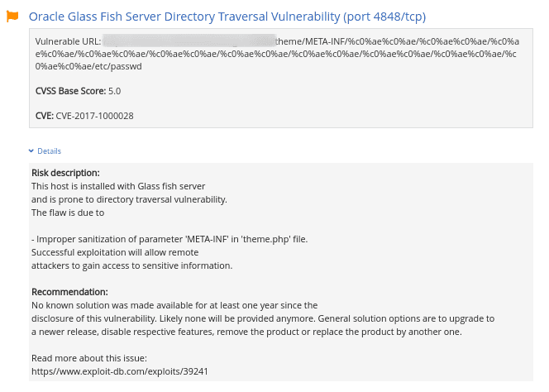Select the CVE-2017-1000028 identifier
The image size is (549, 392).
(95, 116)
